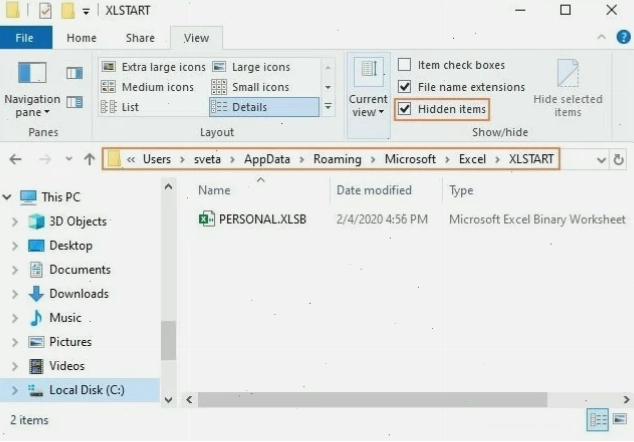Switch to large thumbnails view in status bar

pyautogui.click(x=620, y=419)
